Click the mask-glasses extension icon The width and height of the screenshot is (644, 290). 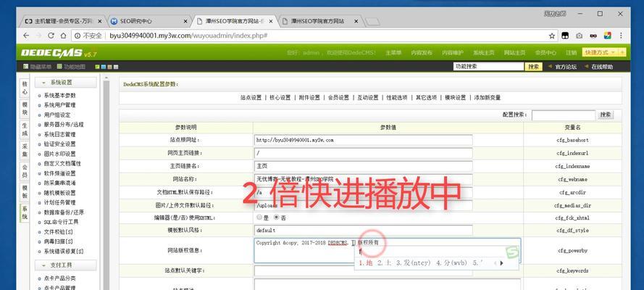[x=593, y=36]
